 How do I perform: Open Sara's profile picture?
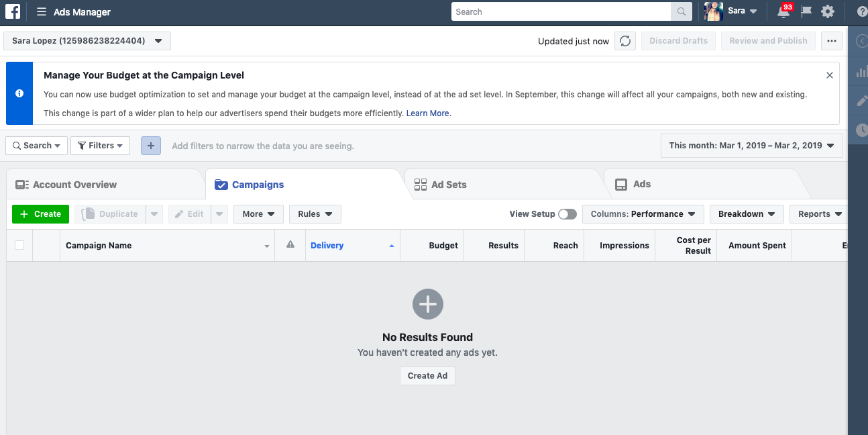713,11
